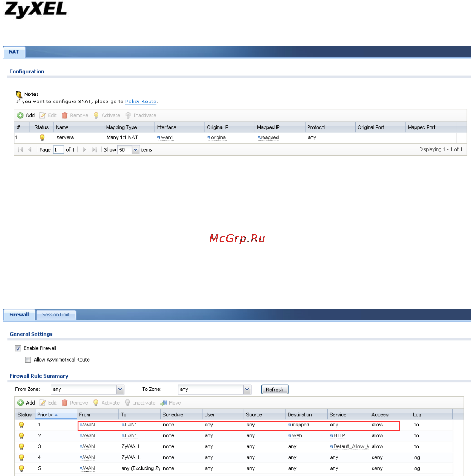Click ZyWALL in firewall rule 3
The width and height of the screenshot is (471, 476).
click(131, 447)
